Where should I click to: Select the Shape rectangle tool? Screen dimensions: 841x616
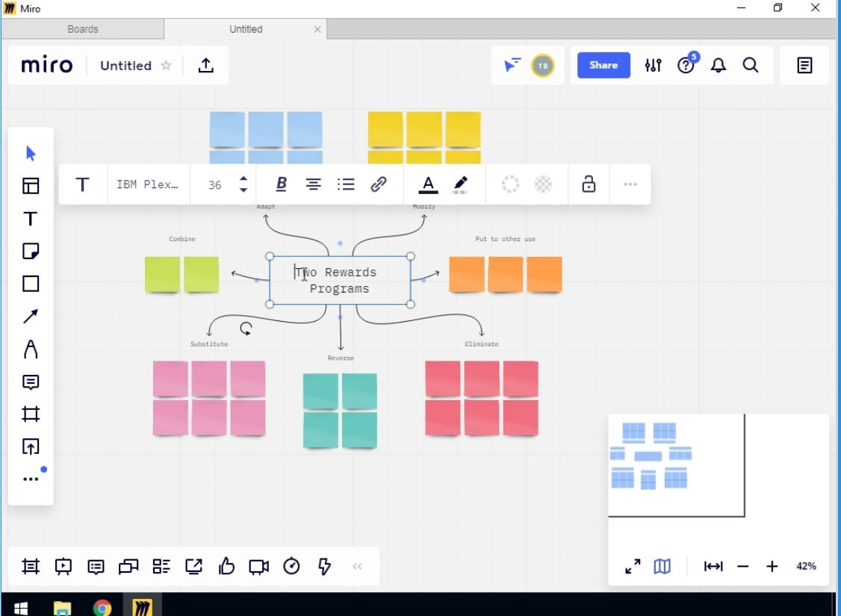[31, 284]
